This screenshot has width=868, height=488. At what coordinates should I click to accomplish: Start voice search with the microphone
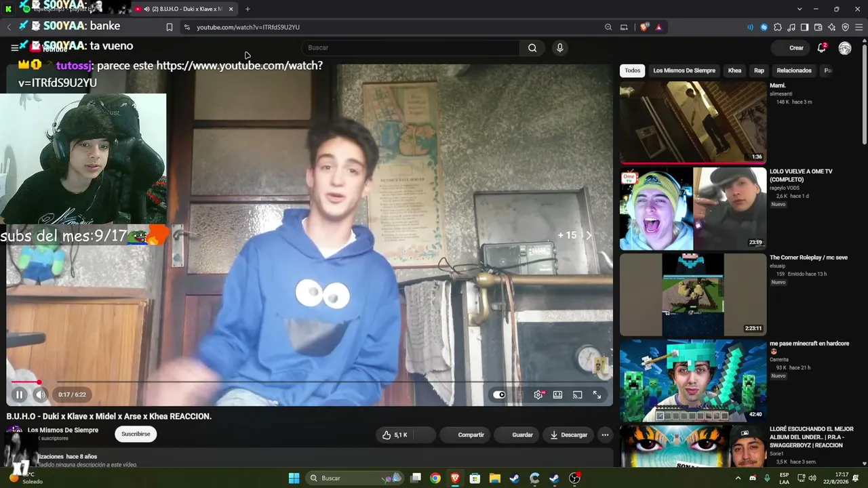click(x=559, y=47)
